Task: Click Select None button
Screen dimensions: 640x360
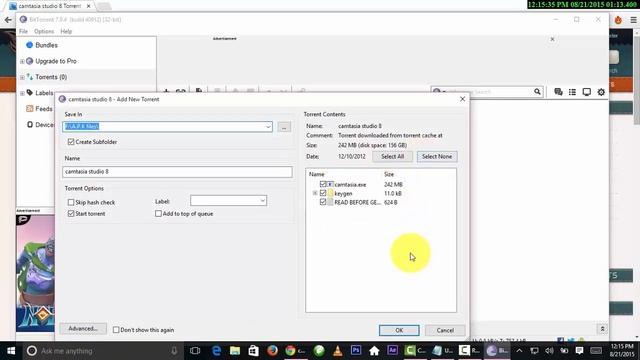Action: [437, 156]
